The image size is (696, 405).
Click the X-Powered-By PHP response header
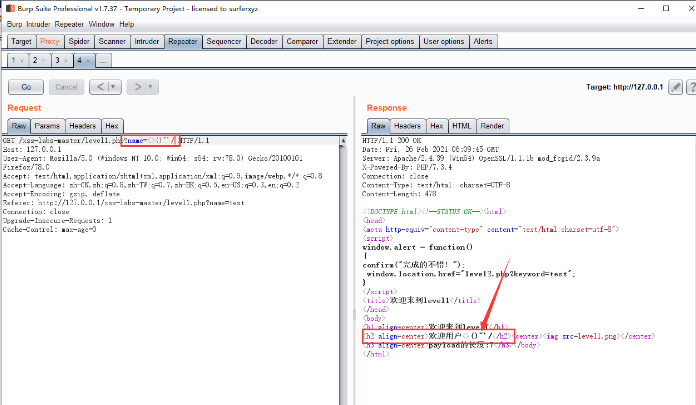(407, 167)
